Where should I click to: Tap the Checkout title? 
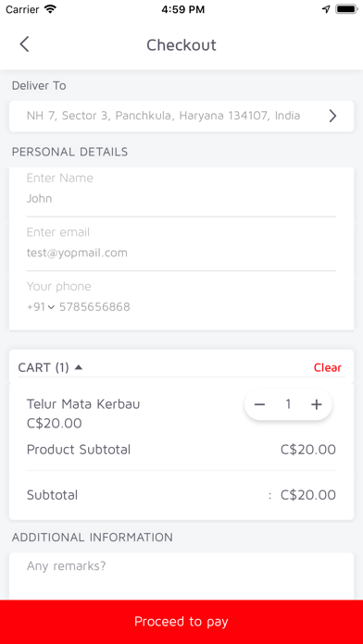click(x=181, y=44)
